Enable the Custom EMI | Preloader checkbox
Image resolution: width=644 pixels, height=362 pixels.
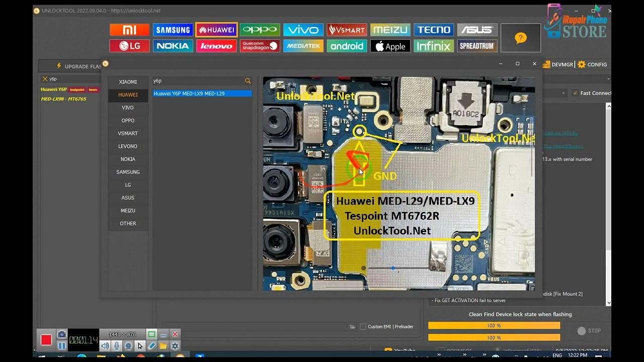(x=363, y=327)
